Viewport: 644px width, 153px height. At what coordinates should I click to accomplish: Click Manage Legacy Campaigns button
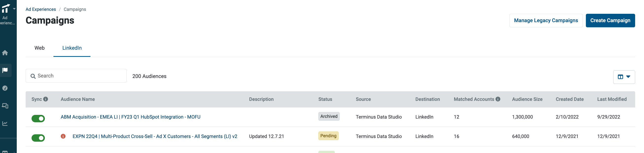pos(546,20)
